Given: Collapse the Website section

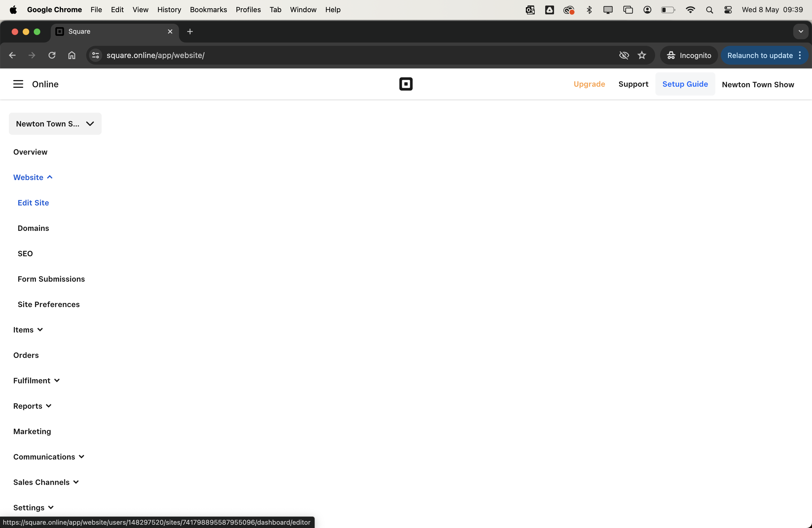Looking at the screenshot, I should [33, 177].
